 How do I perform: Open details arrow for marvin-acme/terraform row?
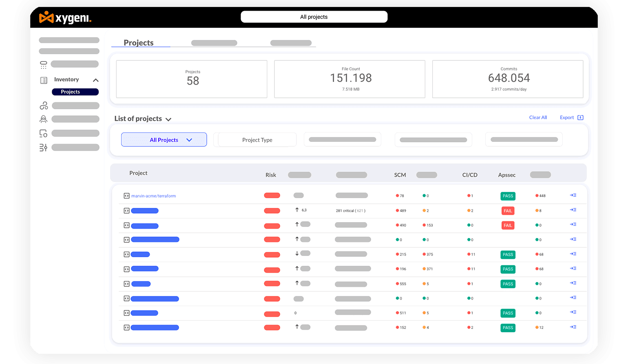[x=573, y=195]
